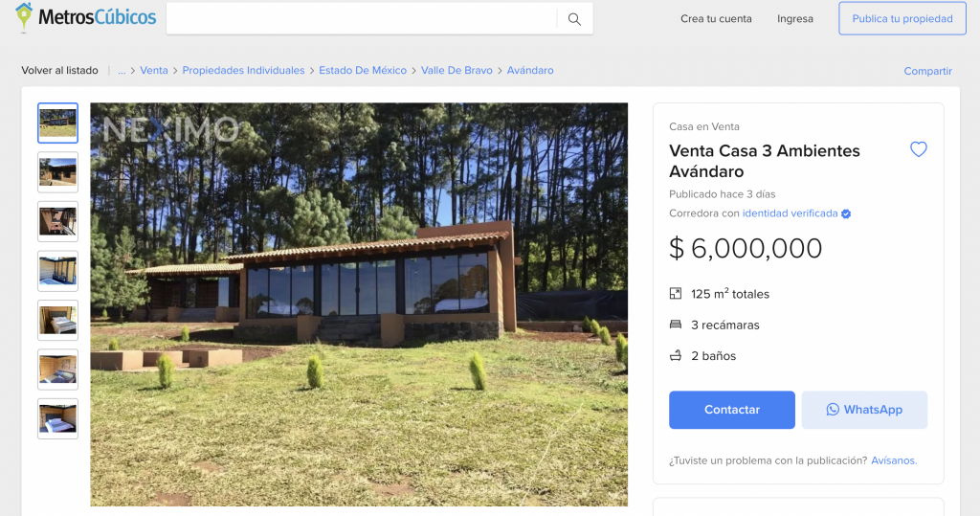Image resolution: width=980 pixels, height=516 pixels.
Task: Click inside the search input field
Action: tap(361, 19)
